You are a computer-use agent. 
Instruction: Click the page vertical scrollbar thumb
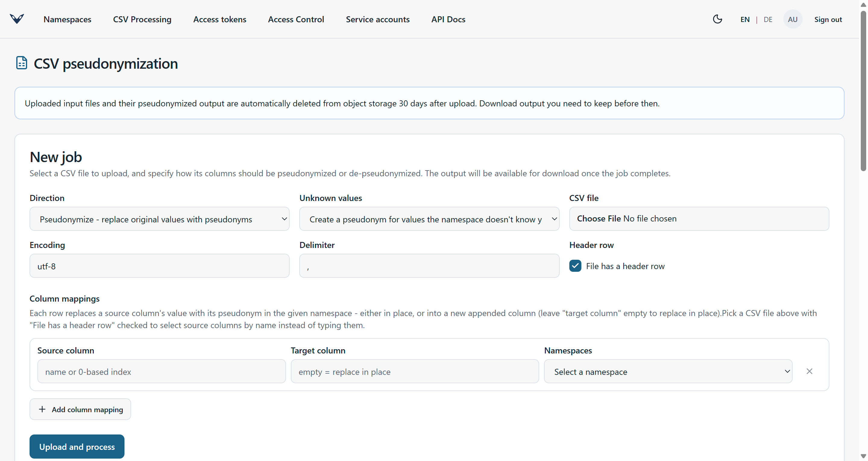click(863, 90)
